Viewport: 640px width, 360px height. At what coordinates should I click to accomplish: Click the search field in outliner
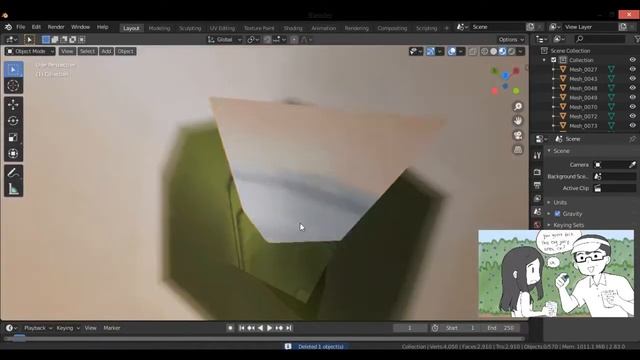click(x=600, y=39)
